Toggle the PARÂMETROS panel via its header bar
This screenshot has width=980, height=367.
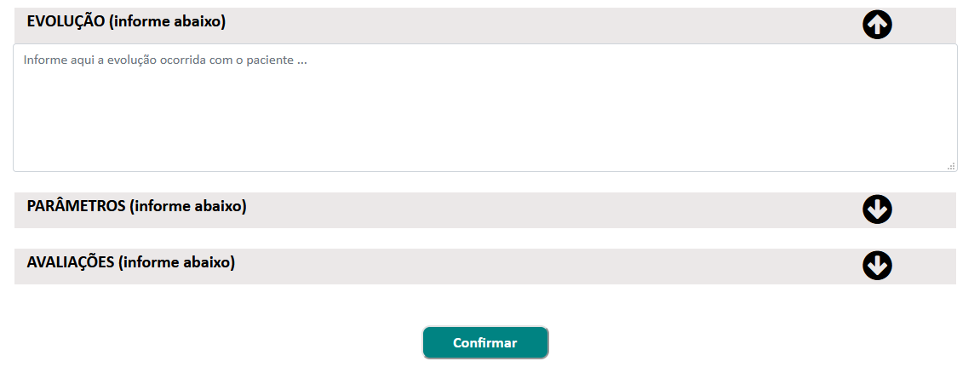coord(485,210)
